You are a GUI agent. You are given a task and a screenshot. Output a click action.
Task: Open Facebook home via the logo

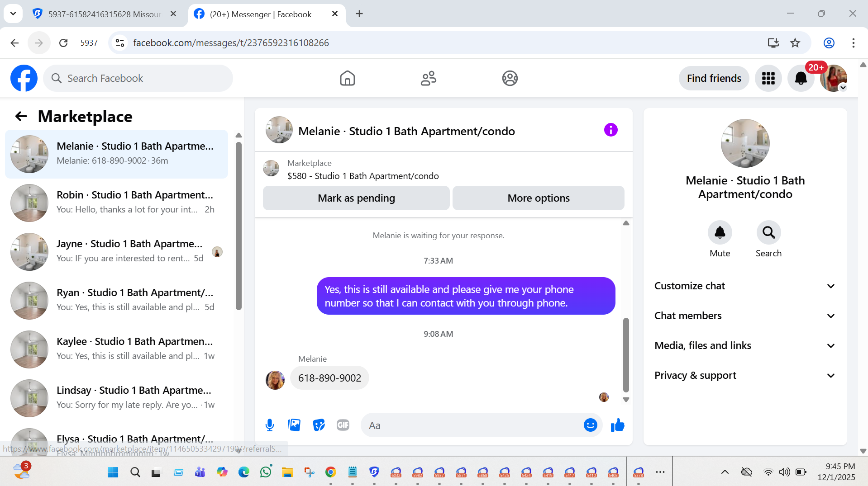pyautogui.click(x=24, y=78)
